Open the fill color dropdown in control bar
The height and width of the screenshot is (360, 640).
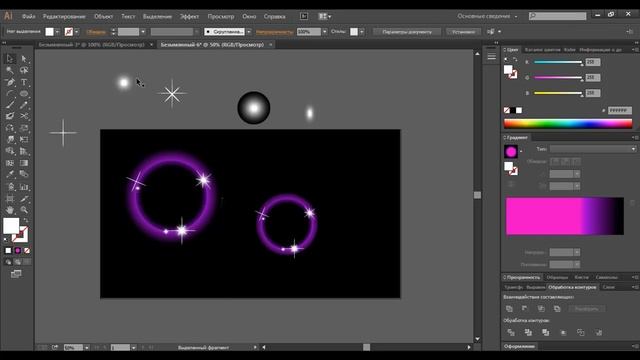[x=58, y=32]
